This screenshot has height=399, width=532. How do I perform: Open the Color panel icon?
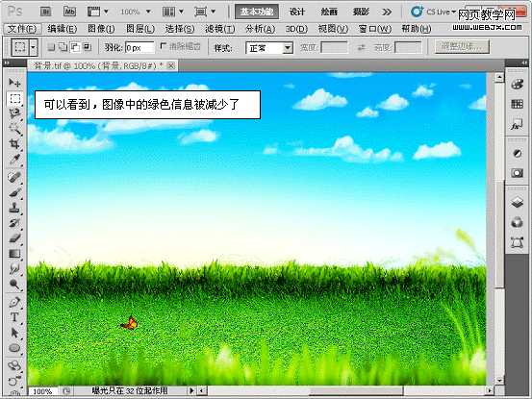point(517,84)
